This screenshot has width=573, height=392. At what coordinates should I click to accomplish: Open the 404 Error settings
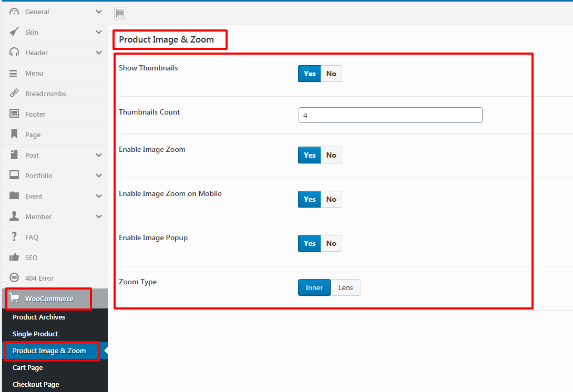click(55, 278)
